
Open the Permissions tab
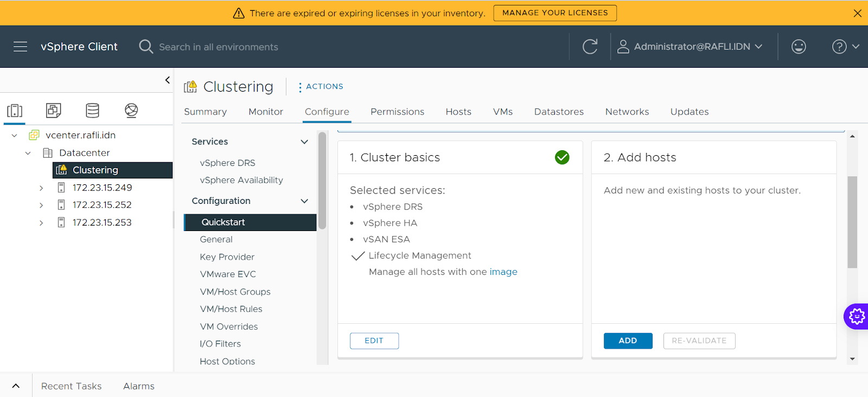[x=398, y=112]
